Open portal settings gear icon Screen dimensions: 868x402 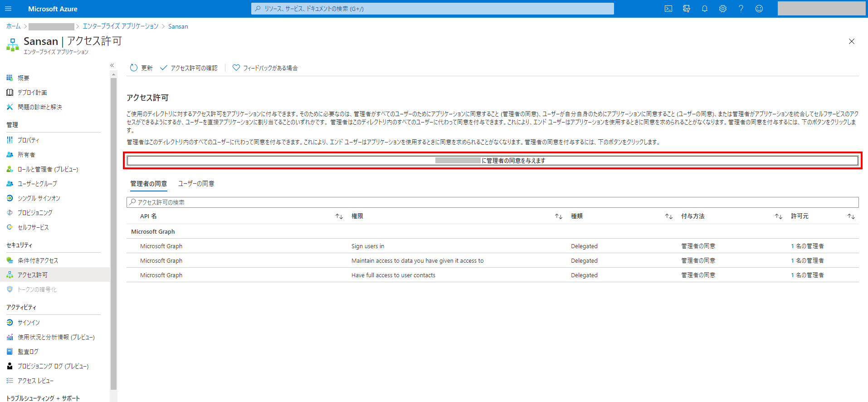(x=722, y=9)
